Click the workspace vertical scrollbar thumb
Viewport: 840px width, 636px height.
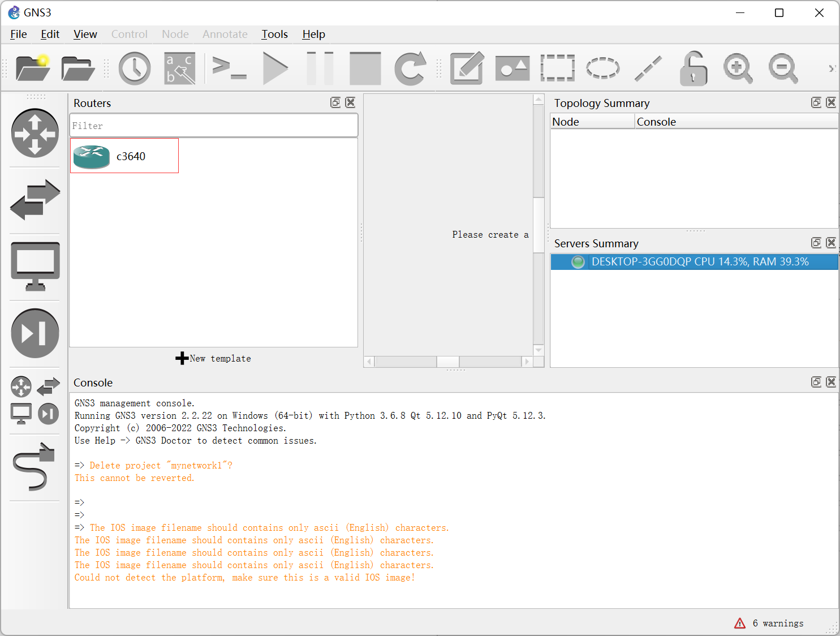[x=539, y=225]
